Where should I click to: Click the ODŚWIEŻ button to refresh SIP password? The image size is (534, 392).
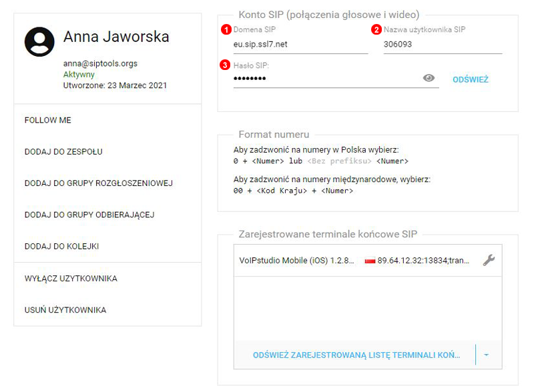471,78
